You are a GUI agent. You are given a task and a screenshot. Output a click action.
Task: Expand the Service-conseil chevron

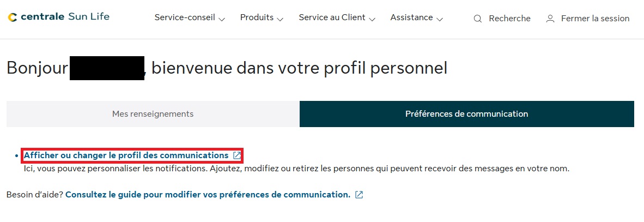pos(222,19)
